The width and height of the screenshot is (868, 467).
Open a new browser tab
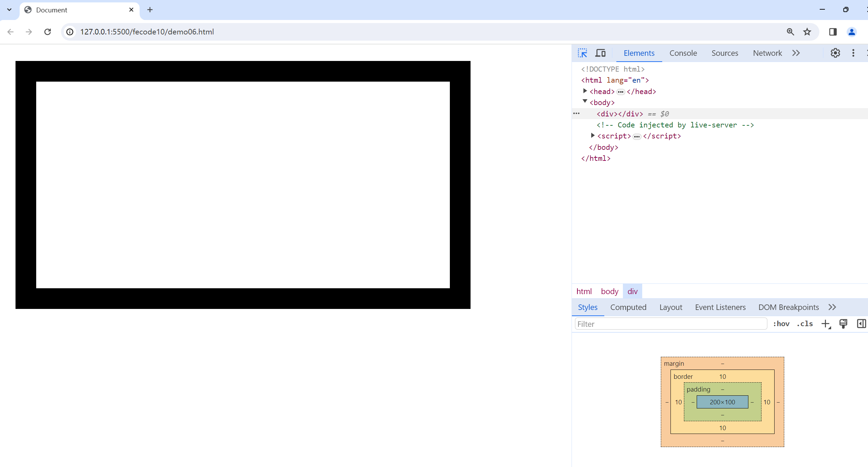150,10
